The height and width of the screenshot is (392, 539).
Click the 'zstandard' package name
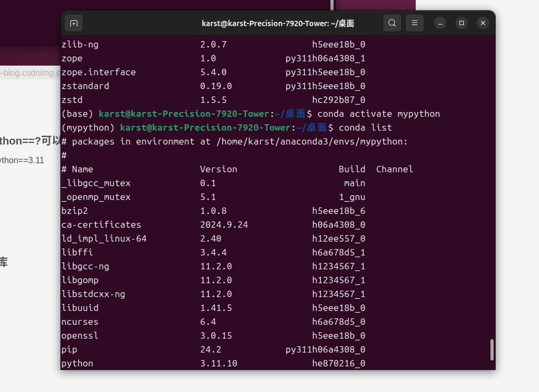(85, 86)
